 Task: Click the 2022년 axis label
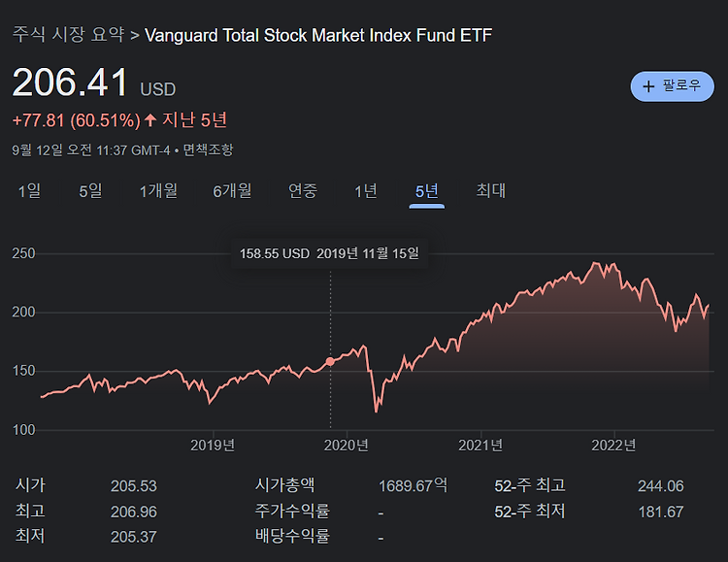(x=613, y=446)
